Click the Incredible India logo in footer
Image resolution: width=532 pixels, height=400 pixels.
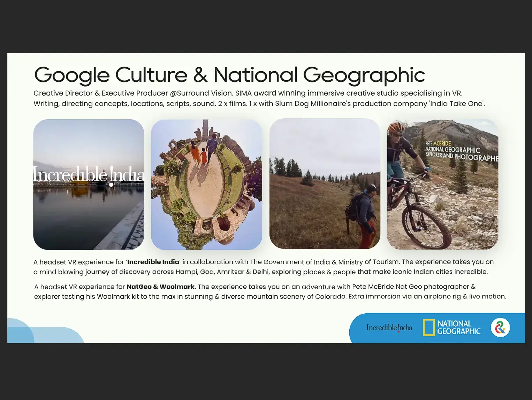pyautogui.click(x=389, y=327)
